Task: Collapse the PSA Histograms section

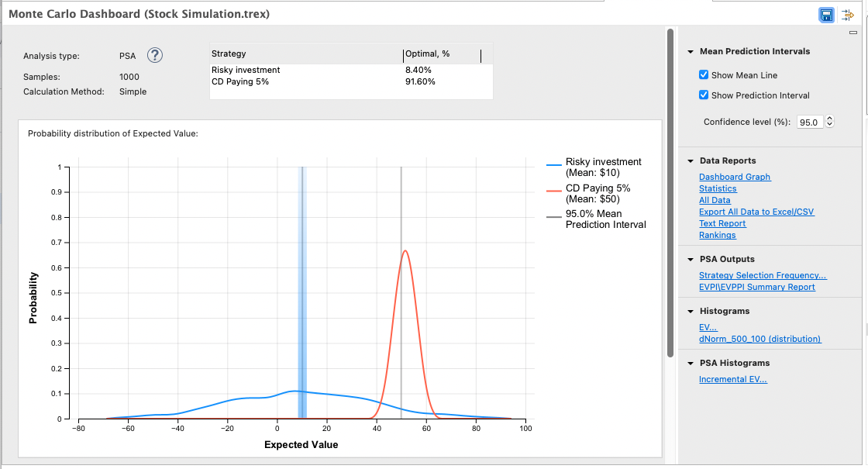Action: pyautogui.click(x=690, y=363)
